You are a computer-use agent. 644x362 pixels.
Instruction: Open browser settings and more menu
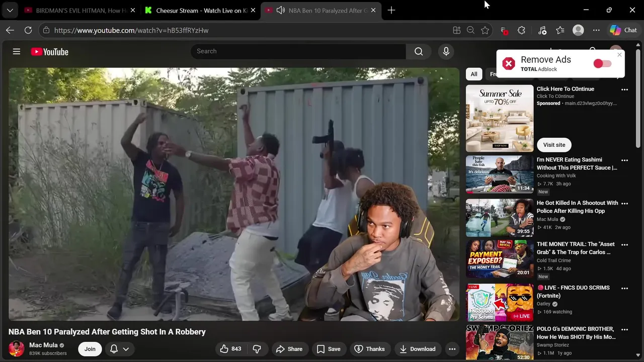tap(596, 30)
